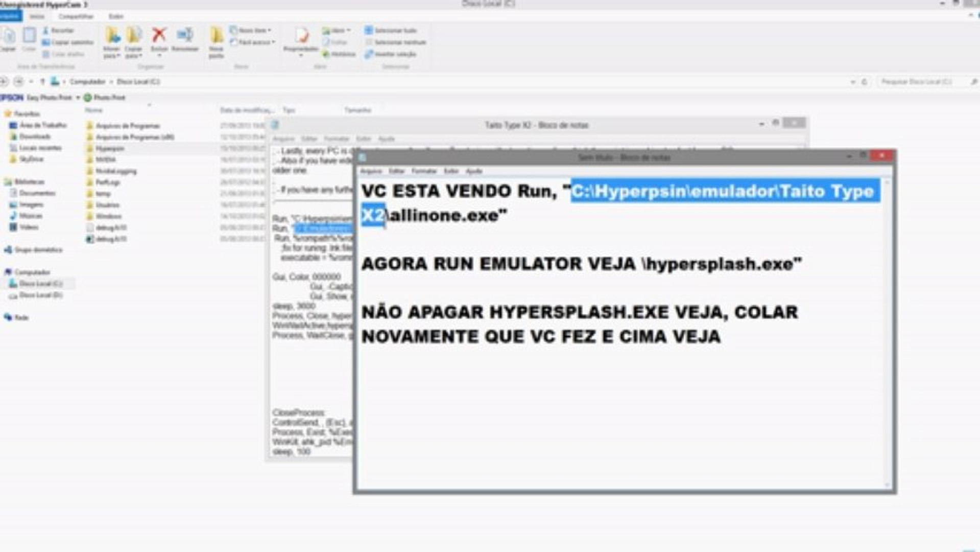Screen dimensions: 980x552
Task: Open Arquivo menu in front Notepad window
Action: point(371,171)
